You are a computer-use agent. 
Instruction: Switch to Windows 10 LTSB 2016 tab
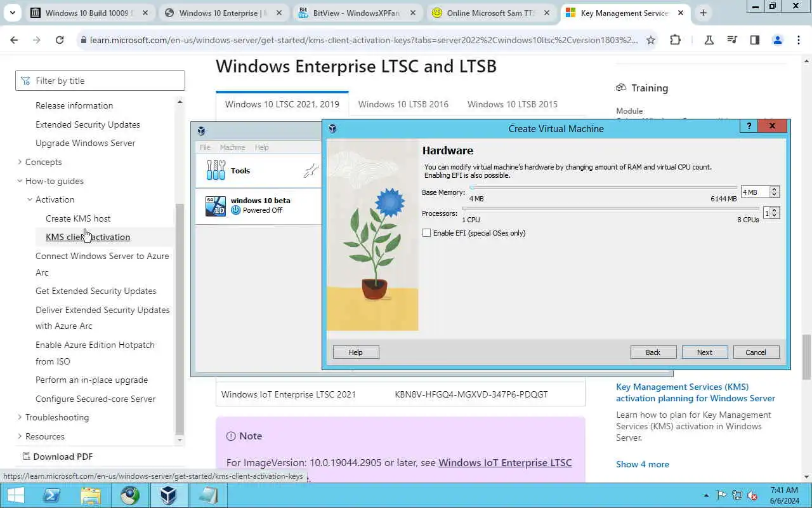point(403,104)
